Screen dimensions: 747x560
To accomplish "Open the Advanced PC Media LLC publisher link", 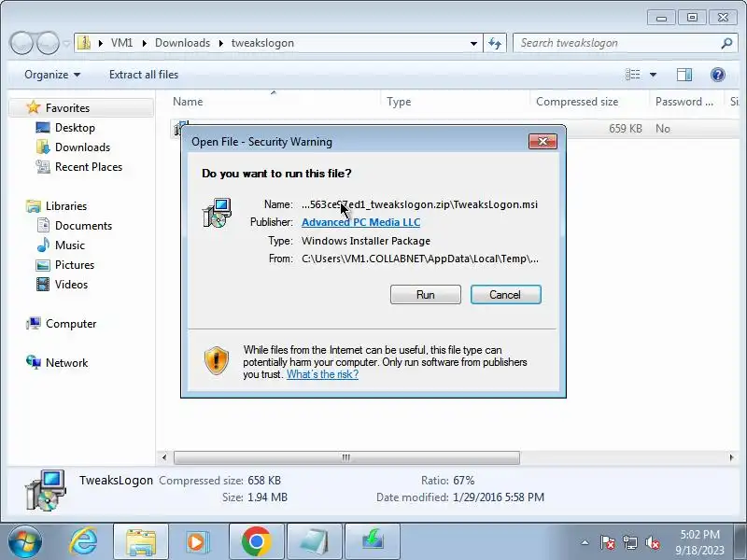I will pos(360,222).
